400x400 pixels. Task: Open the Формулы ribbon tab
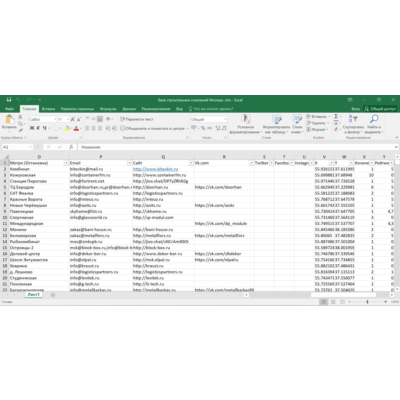[x=108, y=109]
